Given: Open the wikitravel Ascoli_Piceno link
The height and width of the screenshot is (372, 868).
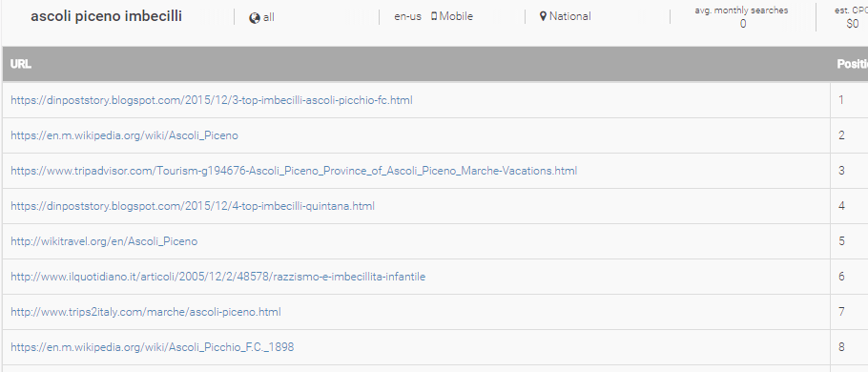Looking at the screenshot, I should click(104, 241).
